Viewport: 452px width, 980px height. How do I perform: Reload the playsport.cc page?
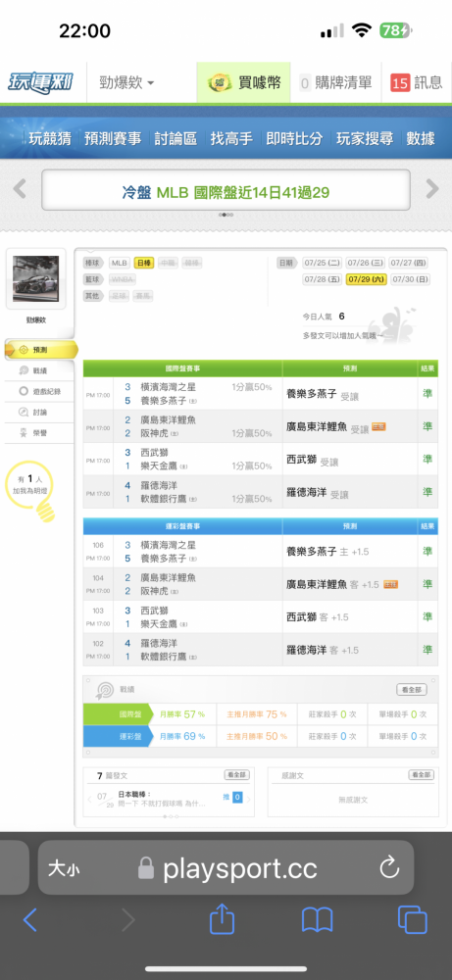pos(389,867)
